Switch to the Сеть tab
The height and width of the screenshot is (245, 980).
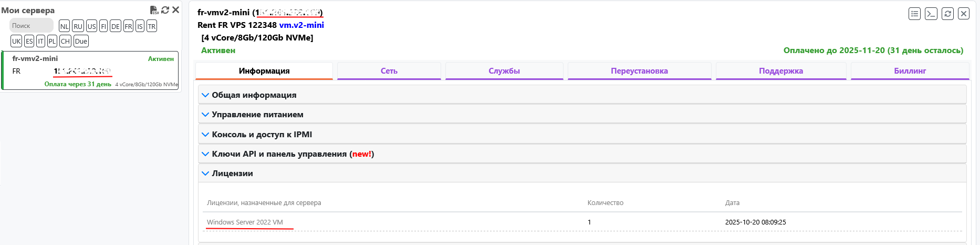point(389,71)
